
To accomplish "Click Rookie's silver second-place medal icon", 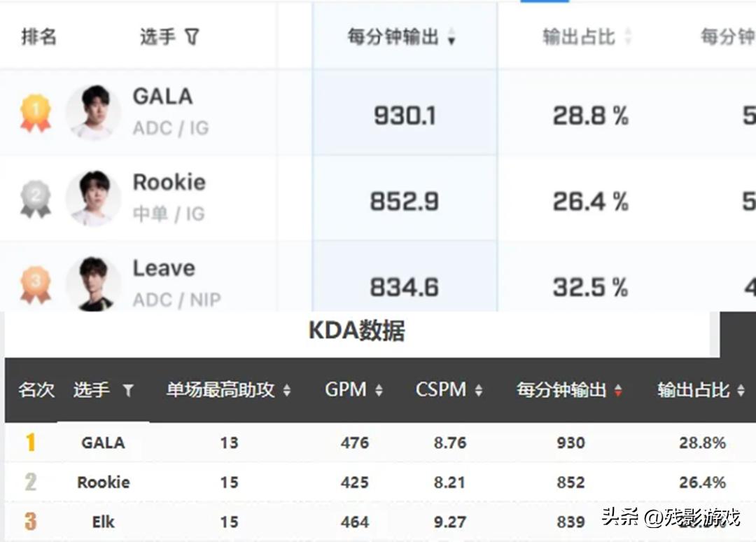I will pyautogui.click(x=36, y=199).
